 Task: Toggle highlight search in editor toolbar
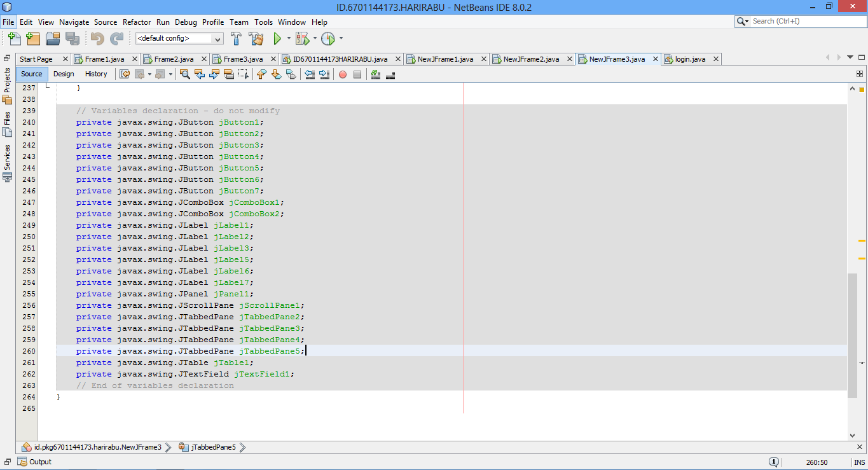pyautogui.click(x=228, y=74)
